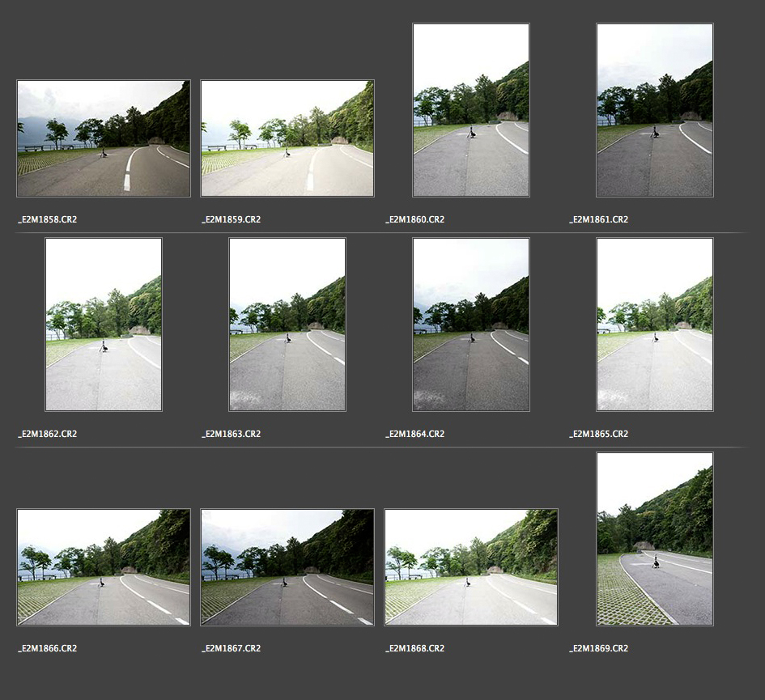The image size is (765, 700).
Task: Select the _E2M1861.CR2 filename label
Action: coord(599,220)
